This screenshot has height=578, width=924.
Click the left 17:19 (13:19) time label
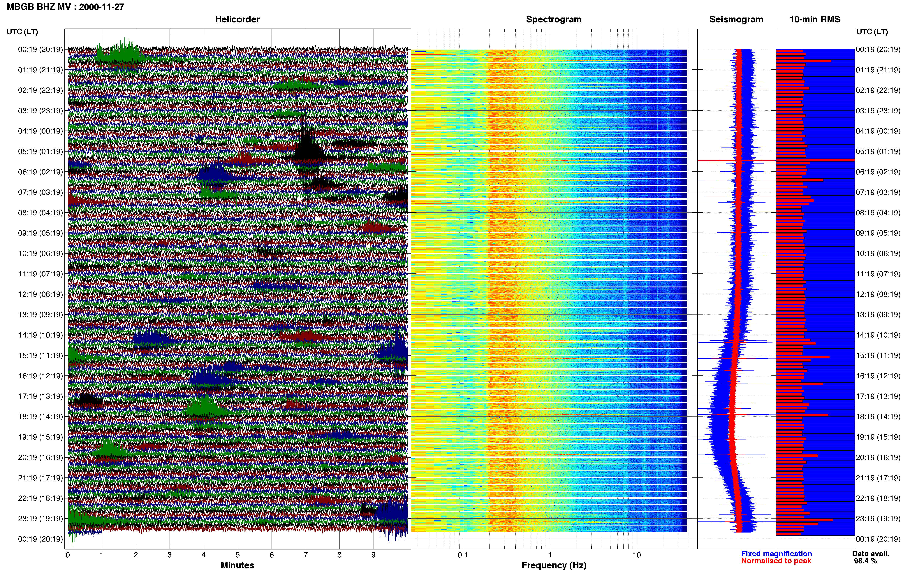pyautogui.click(x=40, y=396)
